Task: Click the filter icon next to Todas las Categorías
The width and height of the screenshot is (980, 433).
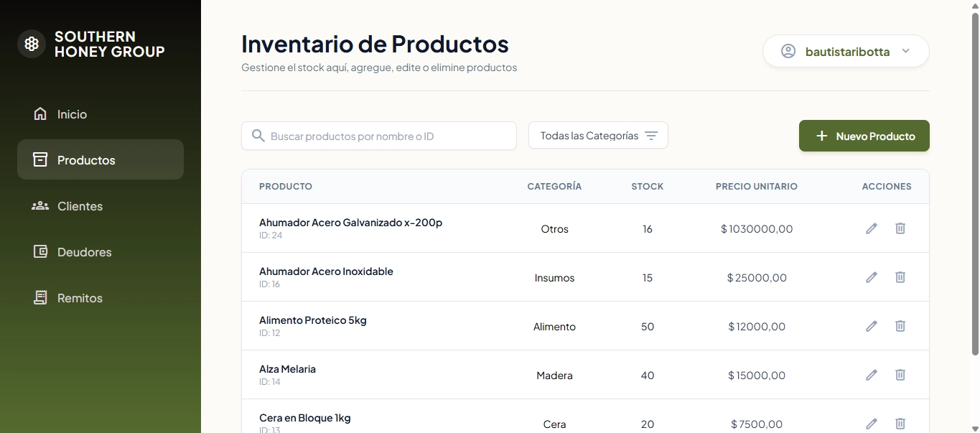Action: click(x=651, y=135)
